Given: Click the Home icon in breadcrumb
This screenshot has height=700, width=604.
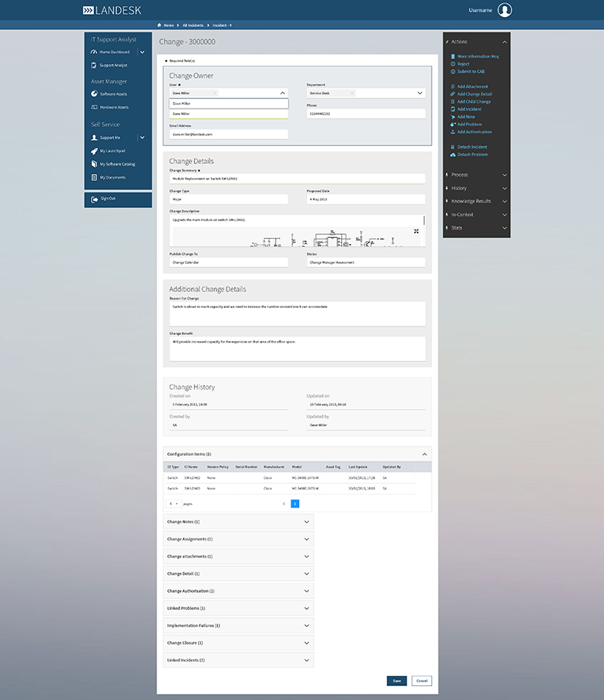Looking at the screenshot, I should click(159, 25).
